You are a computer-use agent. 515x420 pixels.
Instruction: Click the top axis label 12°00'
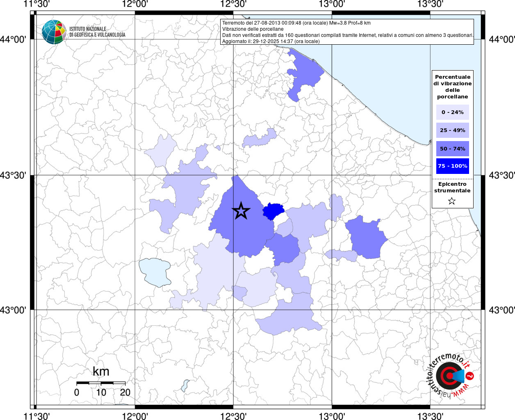click(x=135, y=4)
